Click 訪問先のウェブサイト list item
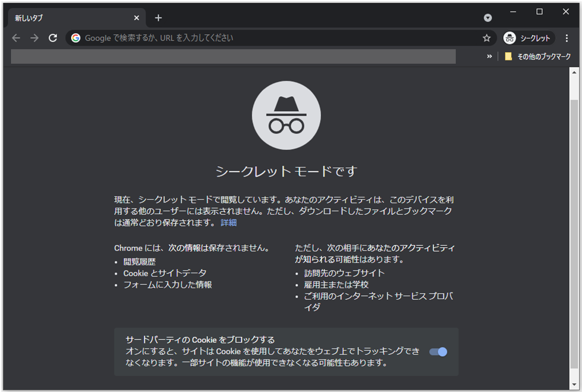Screen dimensions: 582x392 click(345, 273)
